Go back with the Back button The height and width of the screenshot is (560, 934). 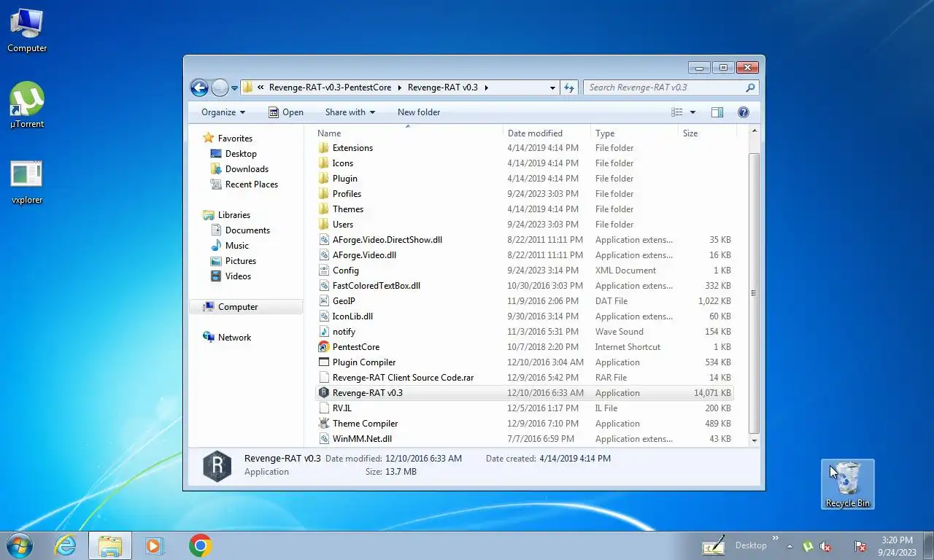[x=199, y=88]
